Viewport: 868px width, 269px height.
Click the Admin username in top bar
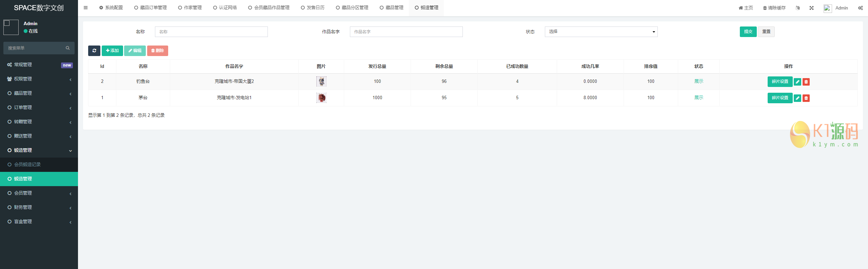point(842,8)
